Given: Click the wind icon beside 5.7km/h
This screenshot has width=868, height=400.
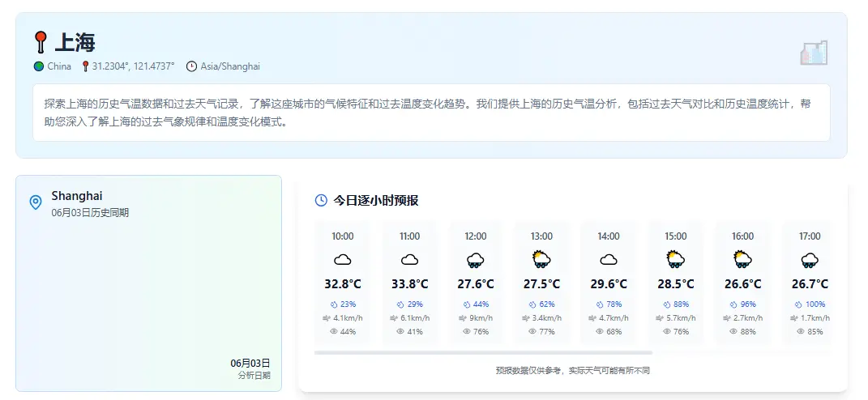Looking at the screenshot, I should (x=659, y=318).
